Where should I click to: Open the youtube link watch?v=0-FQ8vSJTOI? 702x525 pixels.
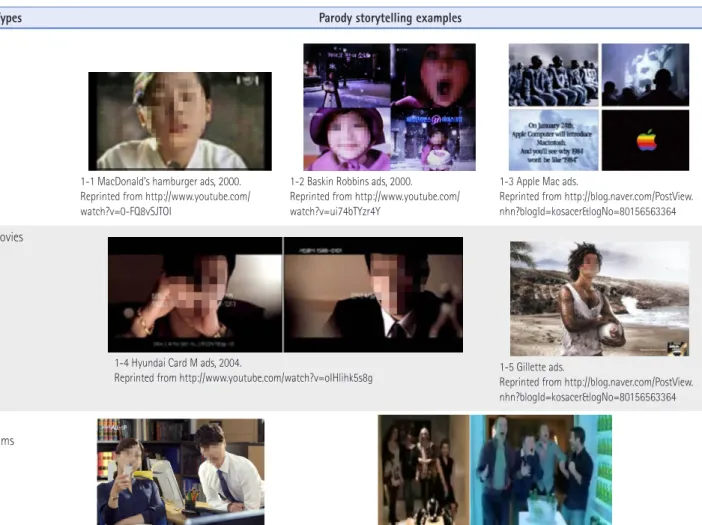pyautogui.click(x=165, y=204)
